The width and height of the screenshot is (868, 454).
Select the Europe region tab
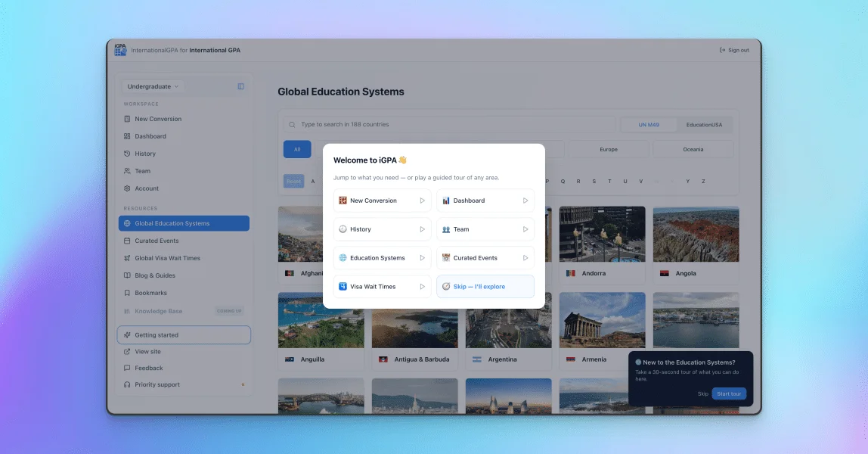click(609, 150)
